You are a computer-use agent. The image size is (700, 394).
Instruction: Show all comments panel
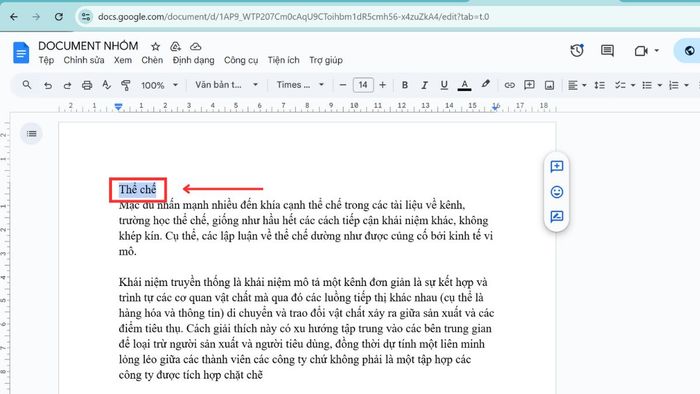pos(607,50)
